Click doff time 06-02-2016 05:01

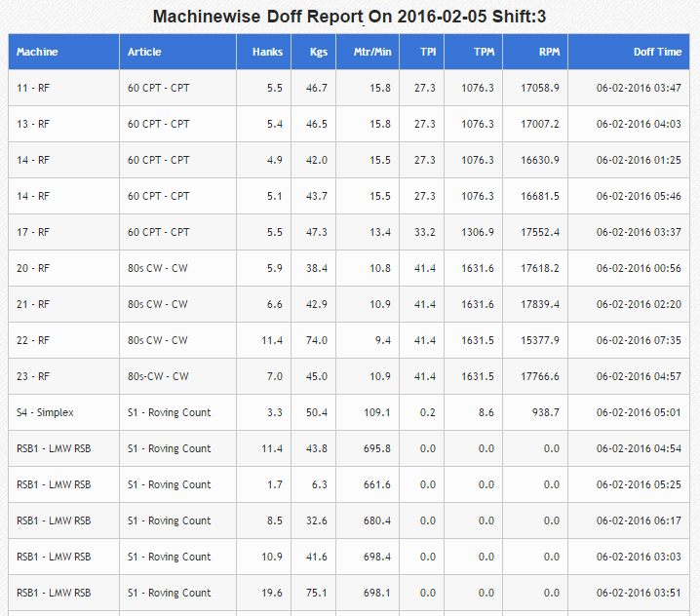tap(639, 412)
